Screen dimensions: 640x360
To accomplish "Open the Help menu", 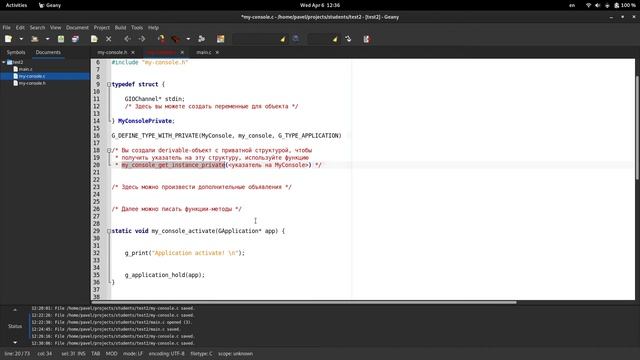I will (153, 27).
